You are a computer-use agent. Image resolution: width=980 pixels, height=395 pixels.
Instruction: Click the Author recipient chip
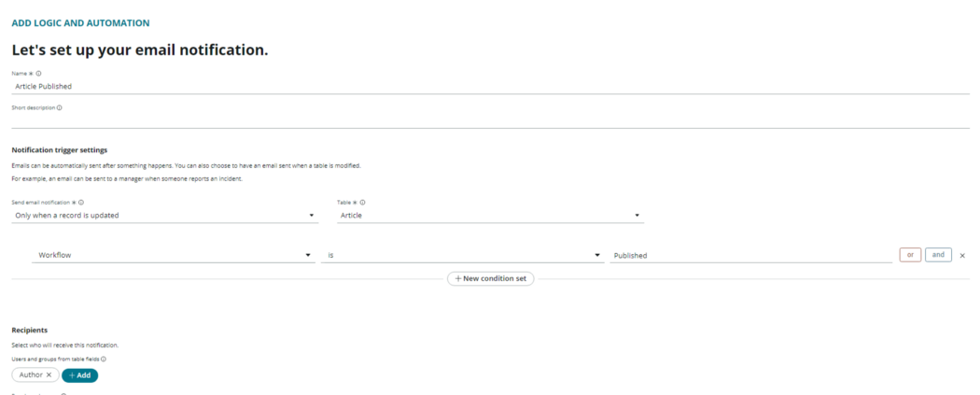(x=35, y=375)
